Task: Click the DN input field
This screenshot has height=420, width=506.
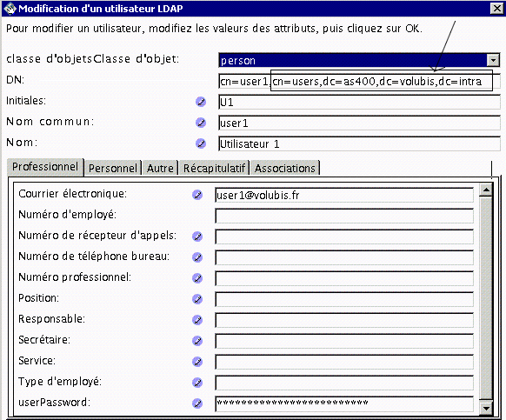Action: (359, 81)
